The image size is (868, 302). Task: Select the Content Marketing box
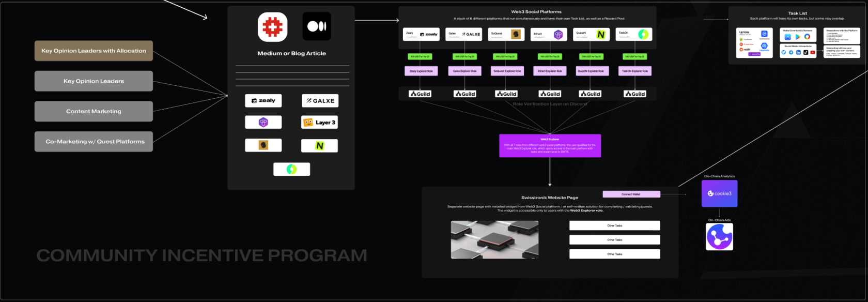(94, 111)
